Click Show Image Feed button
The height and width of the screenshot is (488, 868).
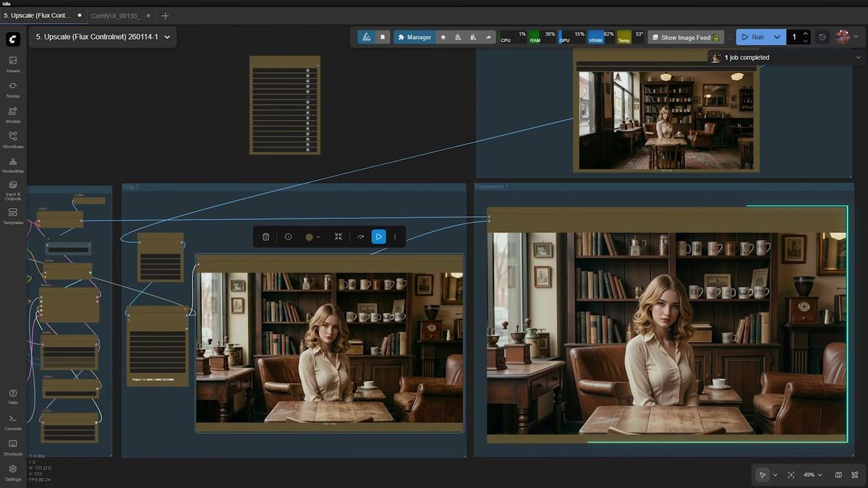pyautogui.click(x=686, y=37)
